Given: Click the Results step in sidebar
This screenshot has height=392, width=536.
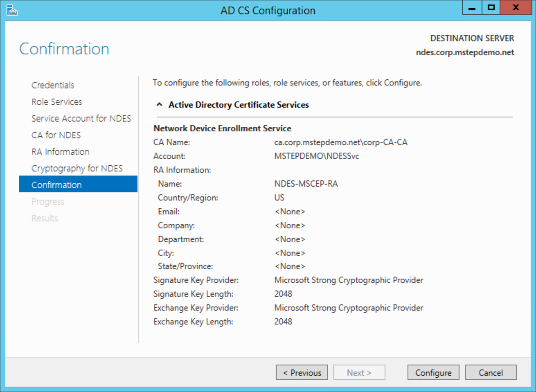Looking at the screenshot, I should pos(45,218).
